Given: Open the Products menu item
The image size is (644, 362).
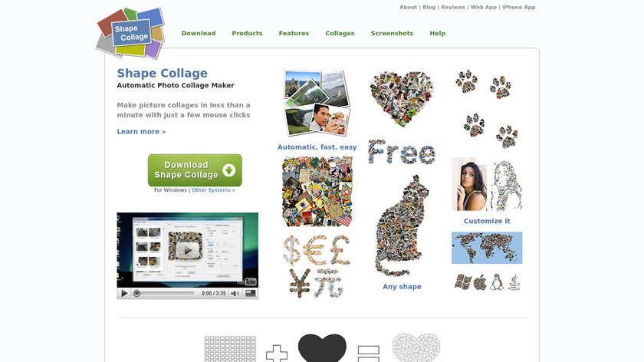Looking at the screenshot, I should tap(247, 33).
